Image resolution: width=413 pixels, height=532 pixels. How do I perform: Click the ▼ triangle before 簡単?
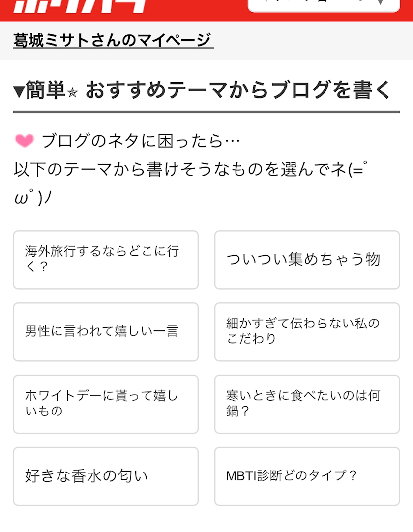coord(19,91)
